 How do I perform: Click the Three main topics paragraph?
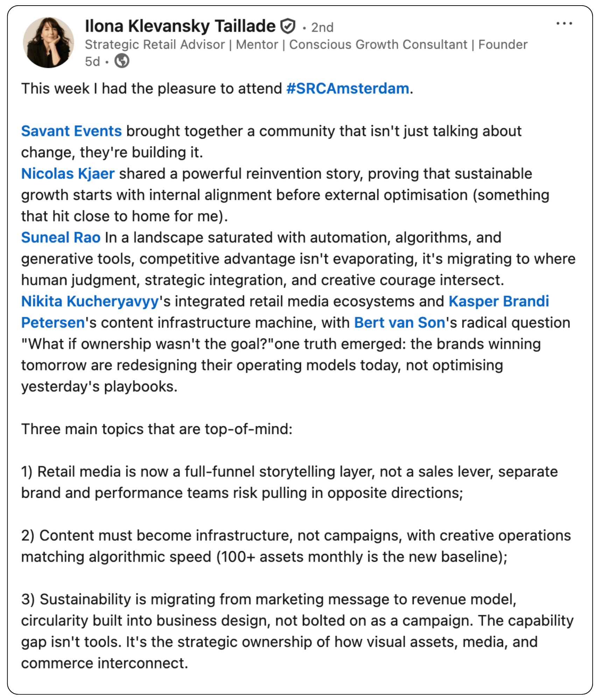[x=157, y=429]
